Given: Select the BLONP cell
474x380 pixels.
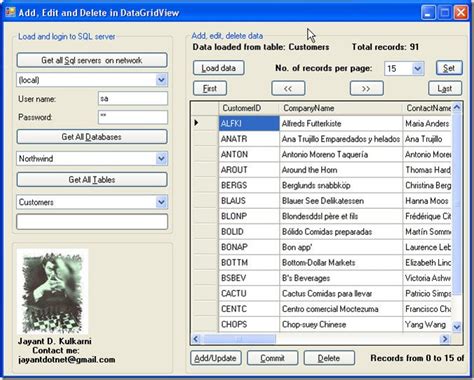Looking at the screenshot, I should [x=249, y=216].
